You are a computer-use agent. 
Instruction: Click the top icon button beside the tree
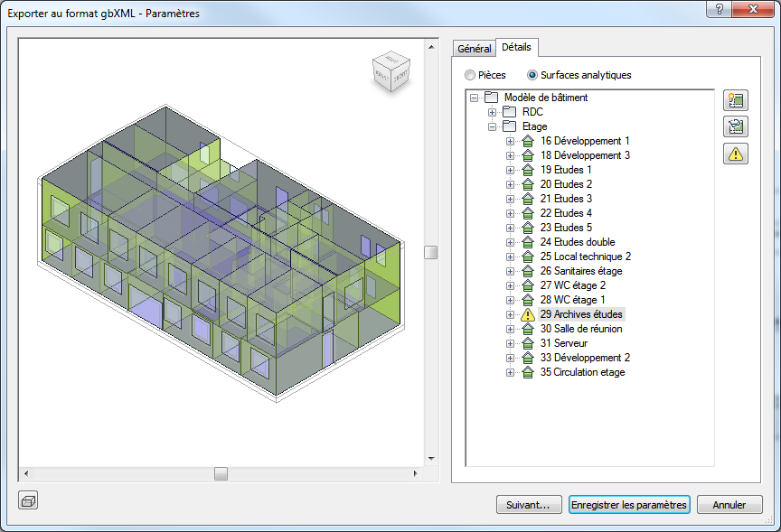[735, 100]
